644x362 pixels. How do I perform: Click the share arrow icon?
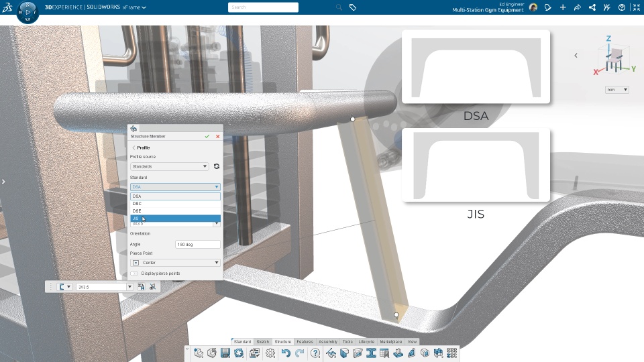click(x=578, y=7)
